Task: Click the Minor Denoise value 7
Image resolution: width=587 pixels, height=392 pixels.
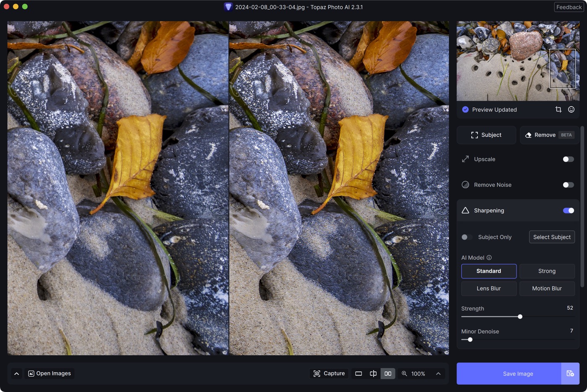Action: pos(571,331)
